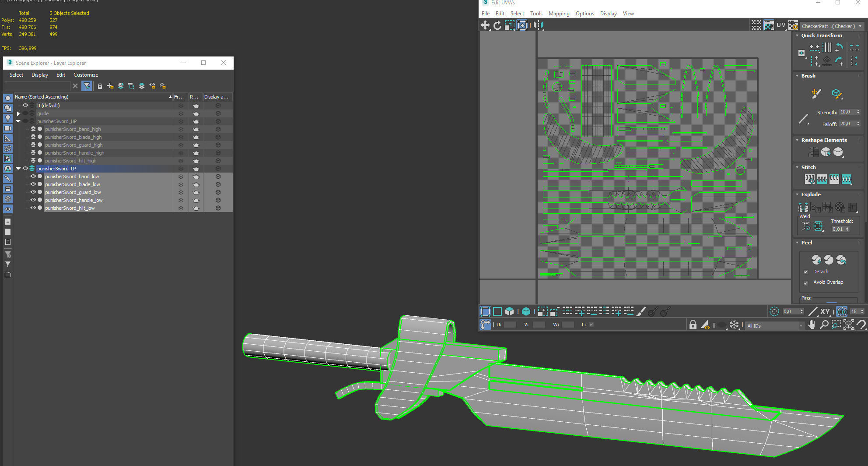Viewport: 868px width, 466px height.
Task: Select the Rotate tool in Edit UVWs
Action: coord(497,25)
